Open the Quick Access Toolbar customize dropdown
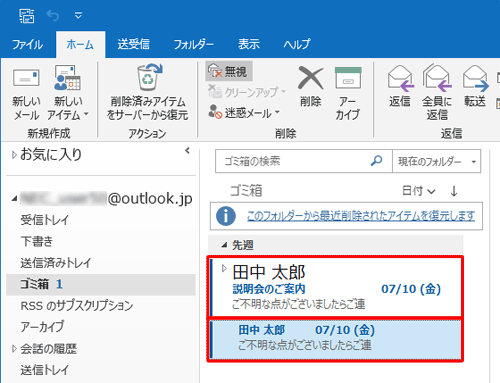Image resolution: width=500 pixels, height=383 pixels. 78,15
